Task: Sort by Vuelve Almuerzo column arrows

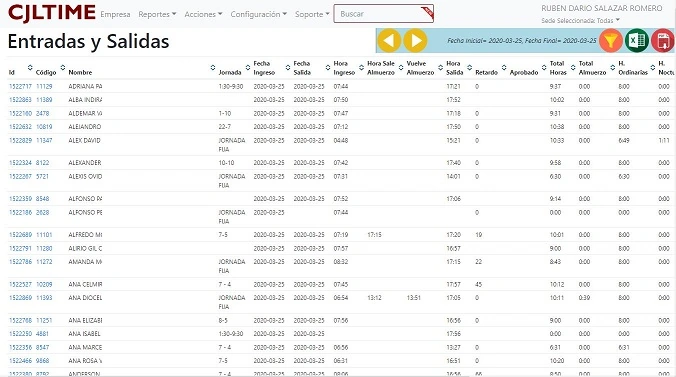Action: pos(441,67)
